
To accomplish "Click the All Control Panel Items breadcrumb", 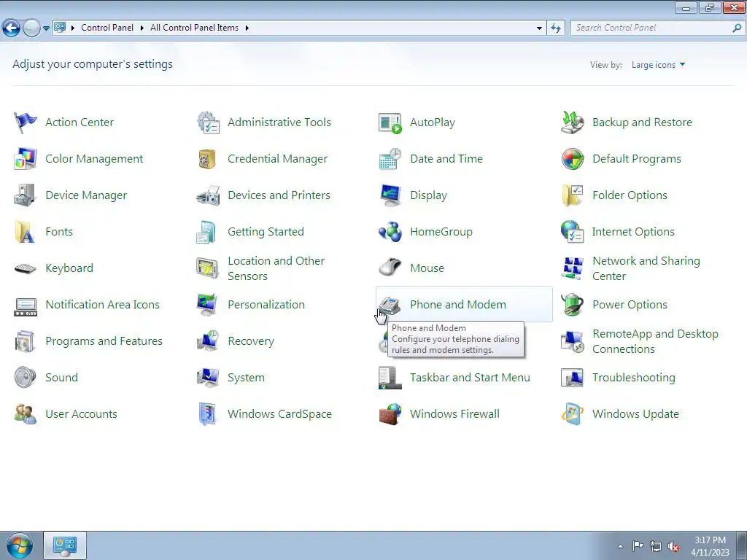I will (x=194, y=28).
